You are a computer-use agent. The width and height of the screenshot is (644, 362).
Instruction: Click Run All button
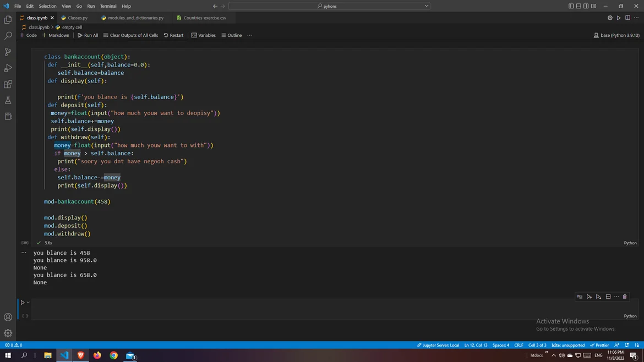tap(88, 35)
